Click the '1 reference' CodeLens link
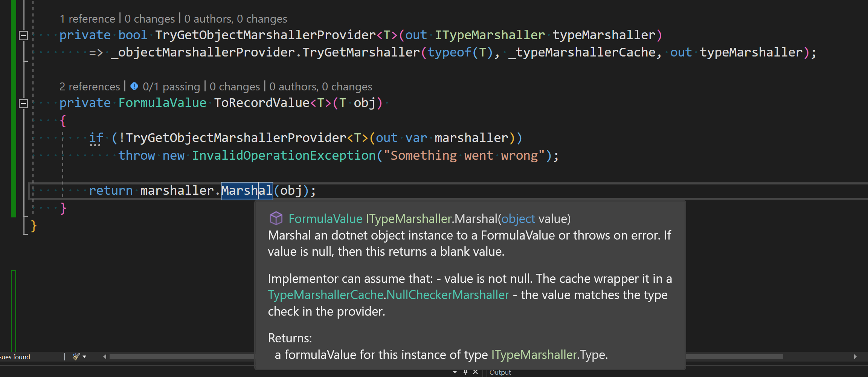This screenshot has width=868, height=377. pyautogui.click(x=87, y=18)
